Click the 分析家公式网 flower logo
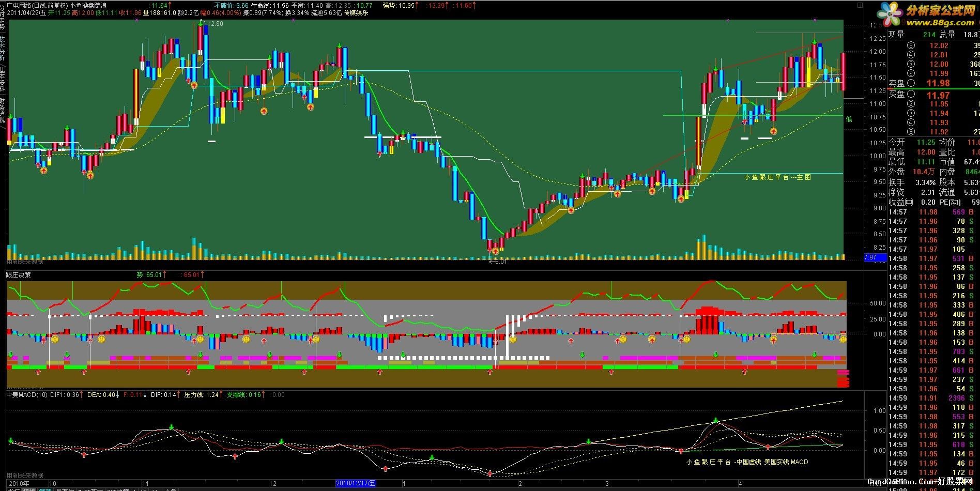Screen dimensions: 980x491 (889, 14)
